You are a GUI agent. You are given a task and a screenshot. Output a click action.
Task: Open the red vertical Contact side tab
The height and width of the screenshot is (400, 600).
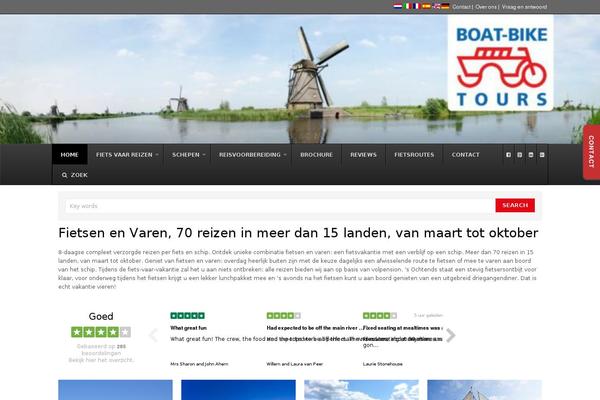pyautogui.click(x=592, y=152)
